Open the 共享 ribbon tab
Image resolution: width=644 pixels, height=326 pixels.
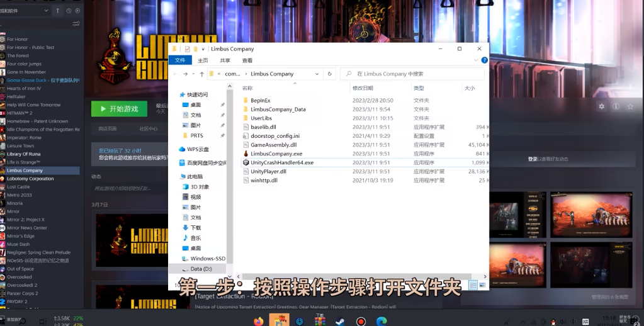point(225,60)
